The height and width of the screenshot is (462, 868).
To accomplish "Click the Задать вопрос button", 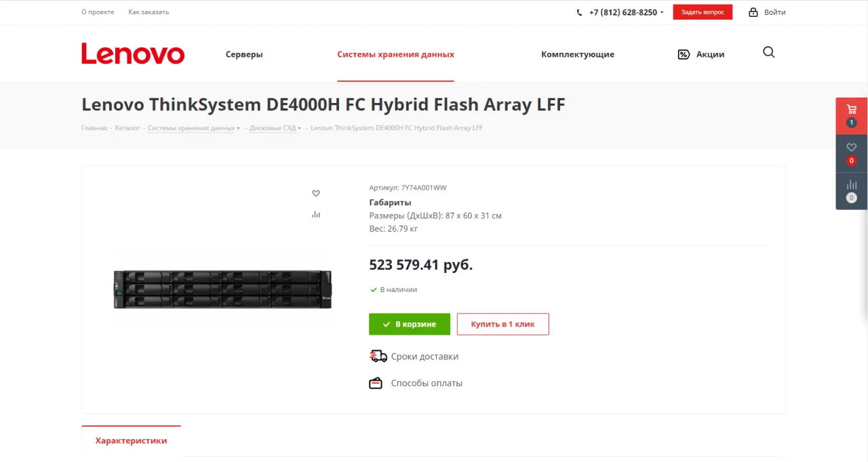I will click(x=703, y=12).
